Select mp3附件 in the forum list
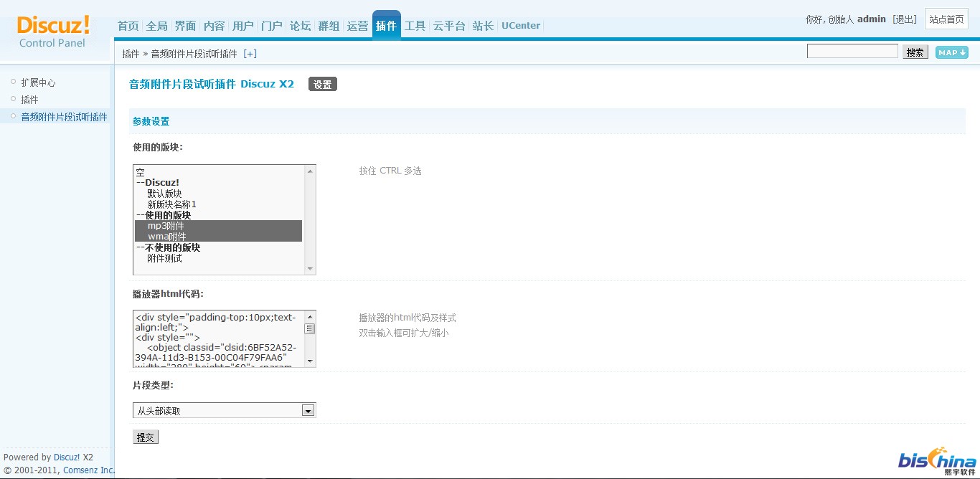The height and width of the screenshot is (479, 980). click(219, 226)
